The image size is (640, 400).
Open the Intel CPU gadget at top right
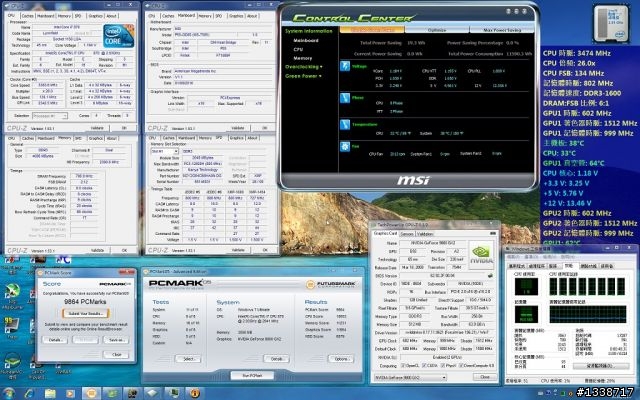[x=611, y=23]
